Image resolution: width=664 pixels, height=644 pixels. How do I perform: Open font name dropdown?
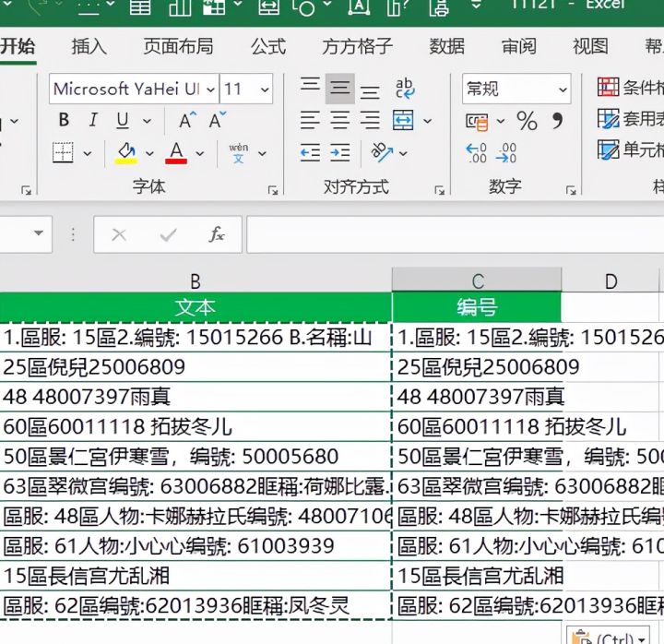[210, 89]
